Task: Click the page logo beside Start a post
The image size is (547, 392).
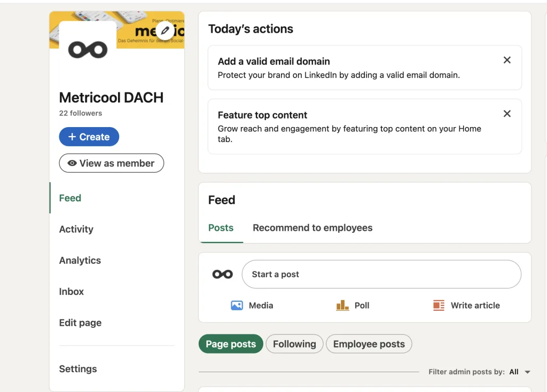Action: pyautogui.click(x=223, y=274)
